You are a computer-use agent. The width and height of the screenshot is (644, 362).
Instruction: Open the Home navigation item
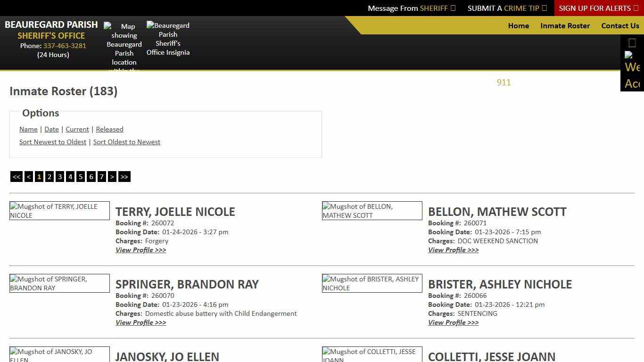[x=519, y=26]
